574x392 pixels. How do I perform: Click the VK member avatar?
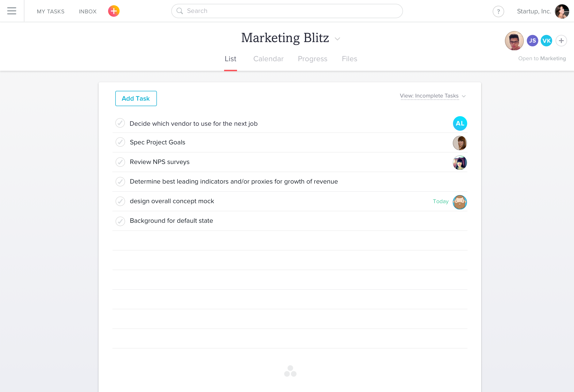point(546,40)
